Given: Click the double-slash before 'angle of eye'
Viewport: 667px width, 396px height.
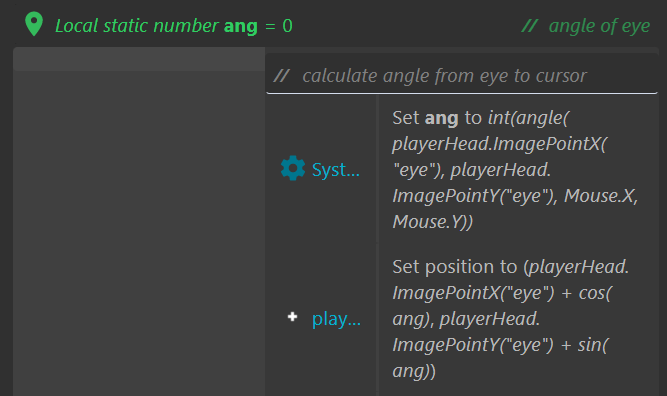Looking at the screenshot, I should coord(530,26).
